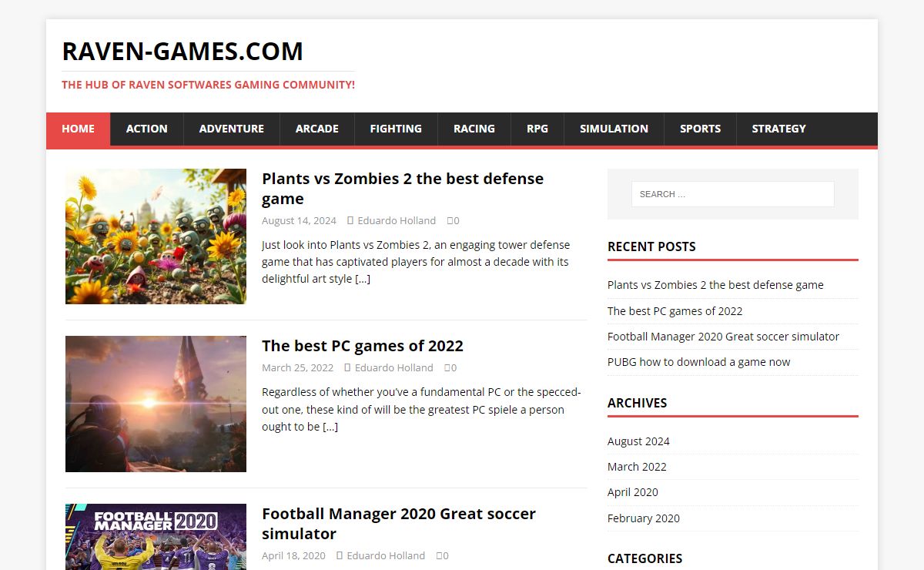924x570 pixels.
Task: Open the Simulation category menu
Action: click(614, 129)
